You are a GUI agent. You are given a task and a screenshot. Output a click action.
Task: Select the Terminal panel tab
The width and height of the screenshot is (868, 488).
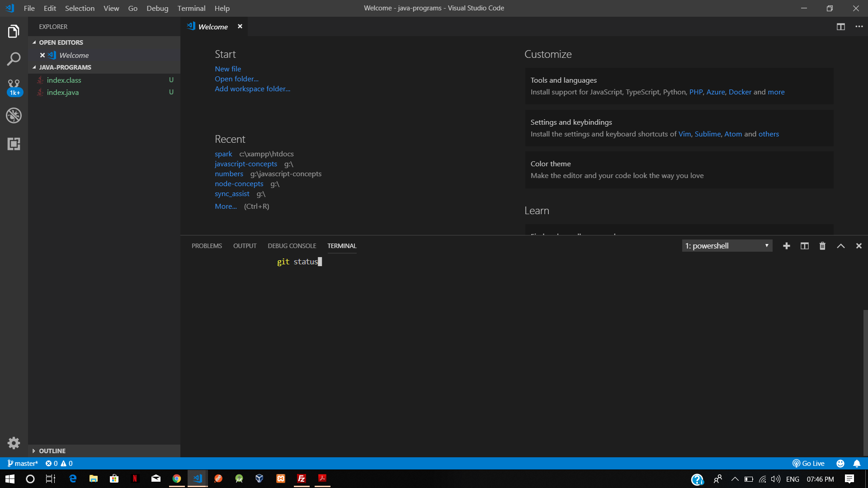[342, 246]
